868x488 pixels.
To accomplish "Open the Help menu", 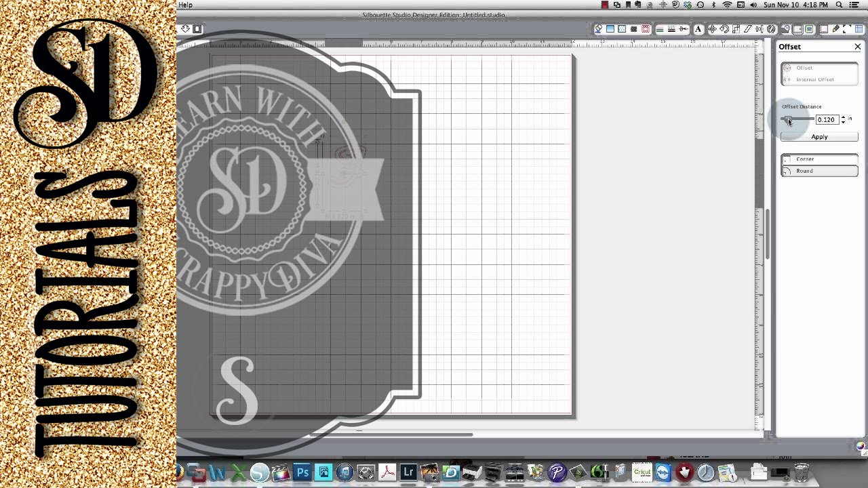I will click(x=185, y=5).
